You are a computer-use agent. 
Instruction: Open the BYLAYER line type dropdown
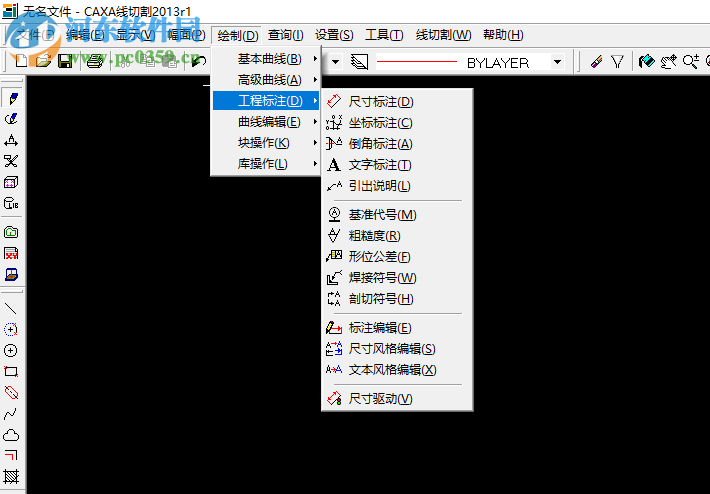(x=557, y=62)
